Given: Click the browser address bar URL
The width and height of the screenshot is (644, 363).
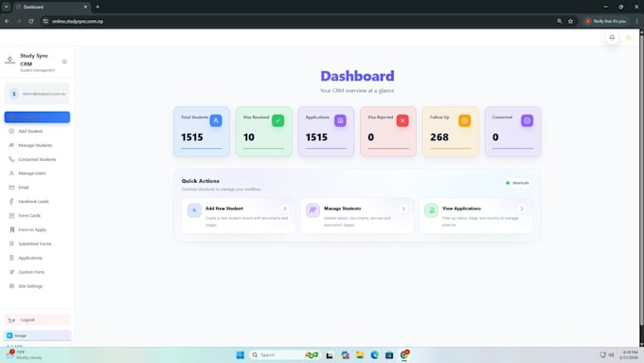Looking at the screenshot, I should (78, 21).
